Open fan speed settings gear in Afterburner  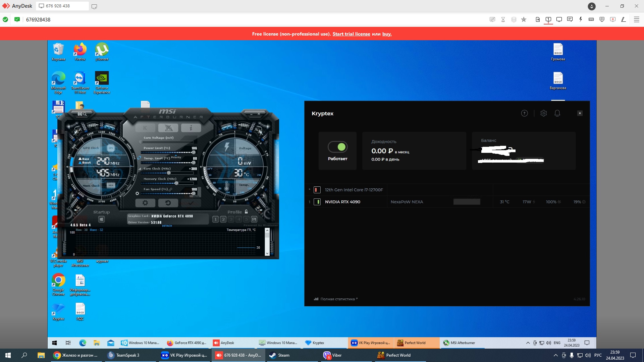tap(137, 193)
